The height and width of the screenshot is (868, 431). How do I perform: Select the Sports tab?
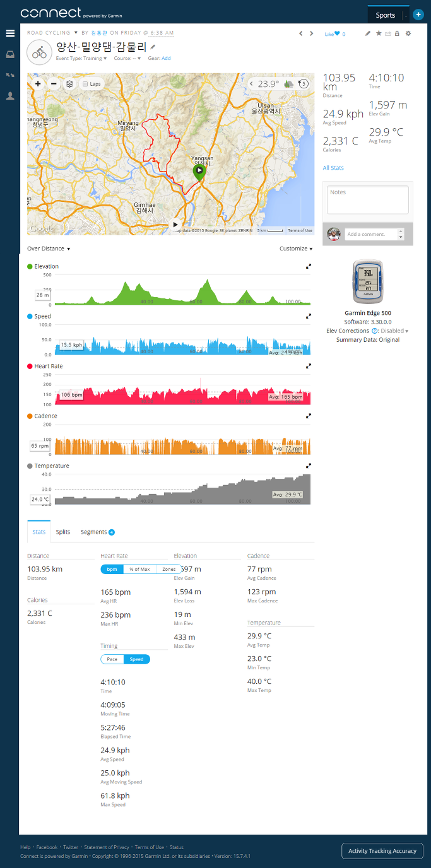click(x=385, y=15)
